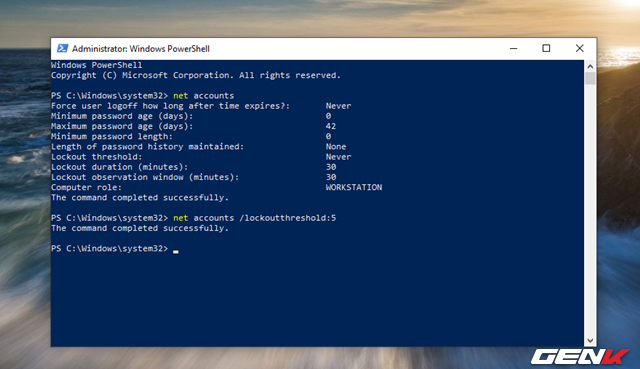The image size is (640, 369).
Task: Click the '/lockoutthreshold:5' command text
Action: click(288, 218)
